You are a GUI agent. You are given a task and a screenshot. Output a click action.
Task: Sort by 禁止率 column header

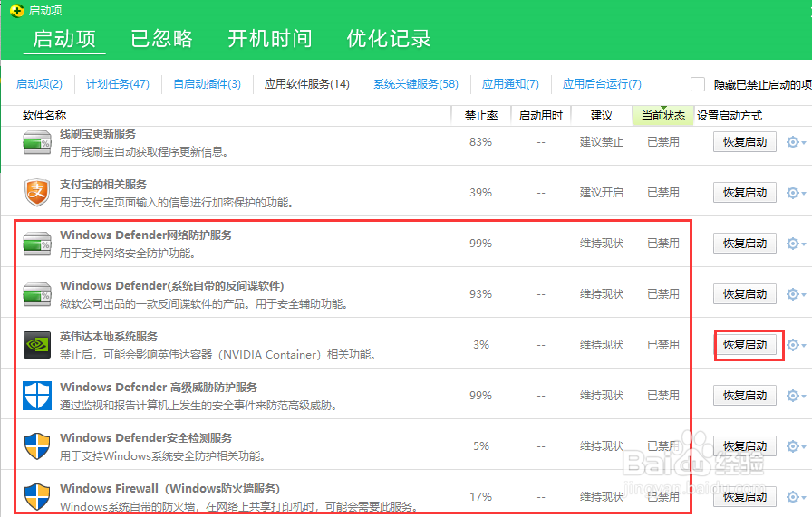pyautogui.click(x=481, y=115)
